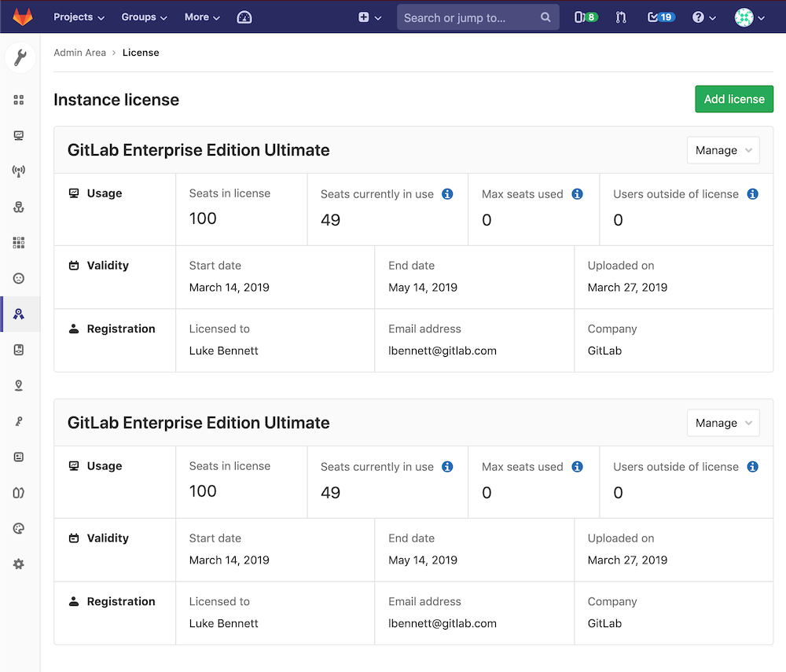786x672 pixels.
Task: Open the Settings gear icon in sidebar
Action: tap(19, 564)
